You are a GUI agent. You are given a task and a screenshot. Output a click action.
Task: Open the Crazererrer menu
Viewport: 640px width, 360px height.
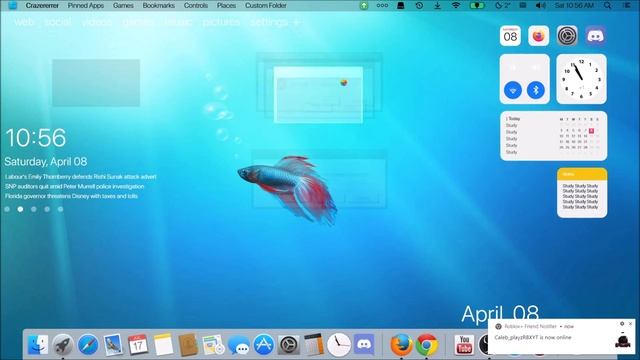[42, 6]
